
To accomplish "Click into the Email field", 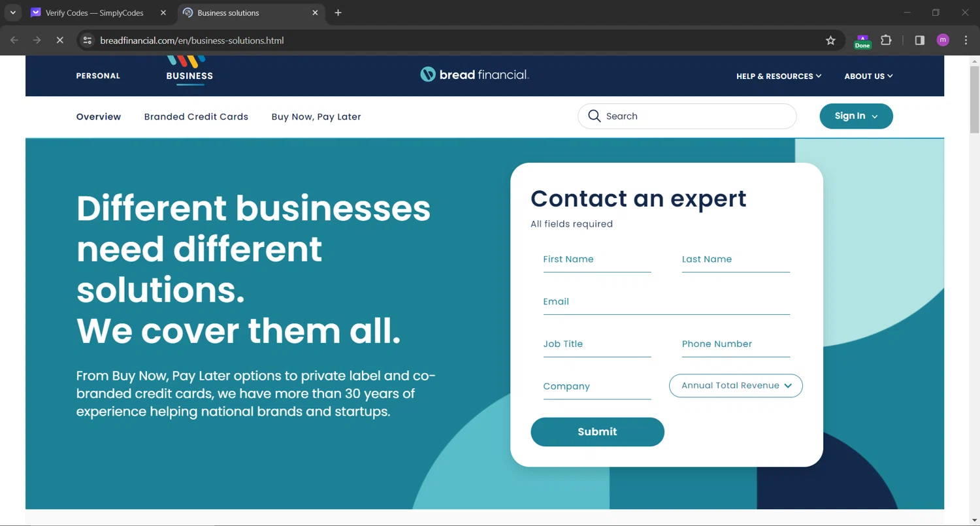I will pos(666,302).
